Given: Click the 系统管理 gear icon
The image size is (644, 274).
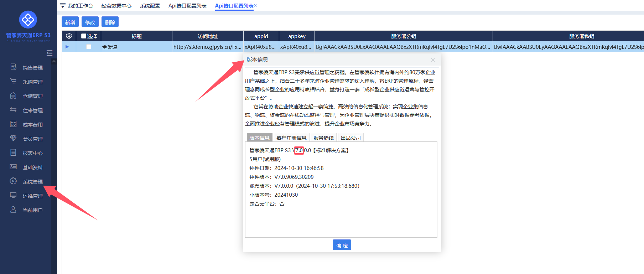Looking at the screenshot, I should tap(13, 181).
